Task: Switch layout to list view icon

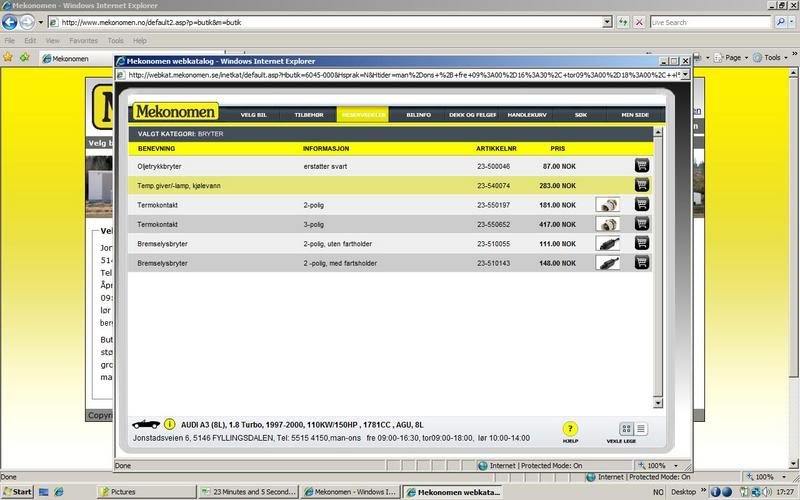Action: (641, 429)
